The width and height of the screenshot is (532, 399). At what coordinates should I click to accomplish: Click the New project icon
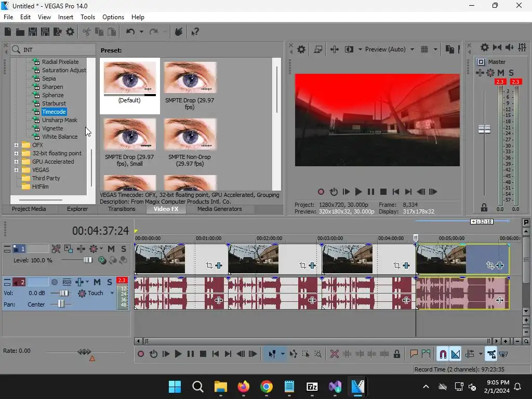point(8,32)
